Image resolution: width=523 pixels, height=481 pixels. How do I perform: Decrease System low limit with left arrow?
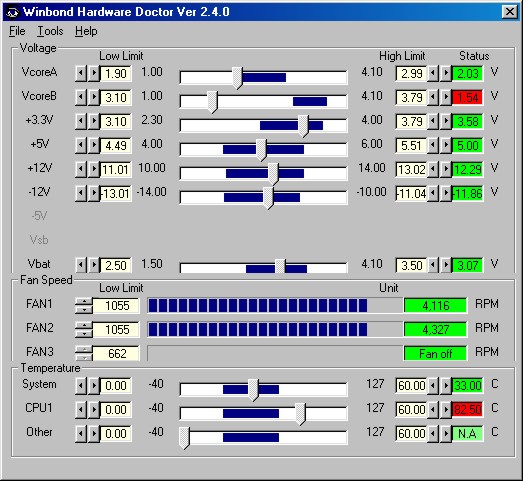click(81, 385)
